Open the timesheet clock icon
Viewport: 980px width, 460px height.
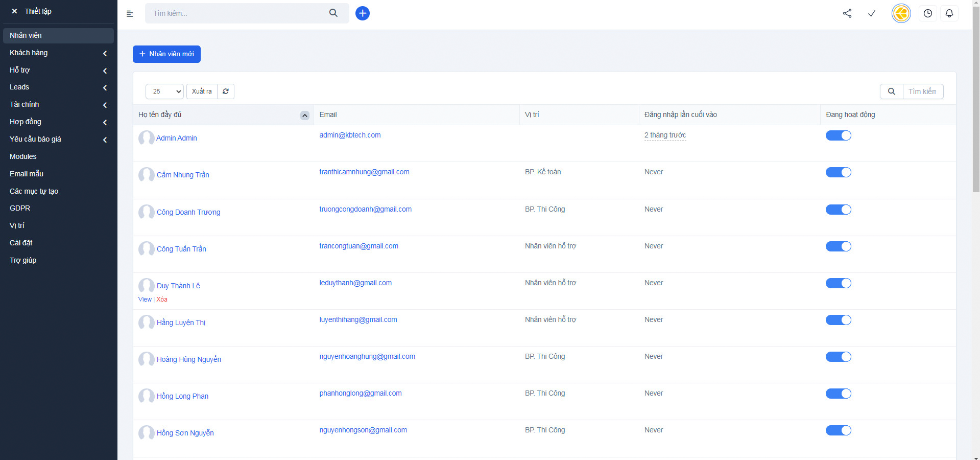coord(927,13)
